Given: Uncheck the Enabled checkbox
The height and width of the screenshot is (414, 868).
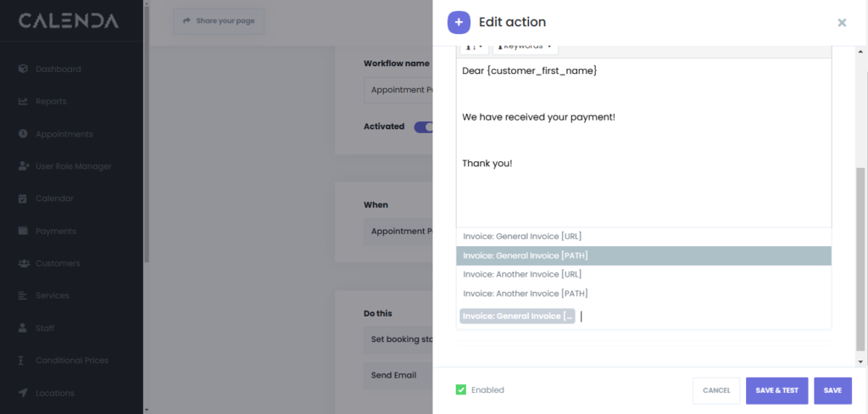Looking at the screenshot, I should click(x=460, y=390).
